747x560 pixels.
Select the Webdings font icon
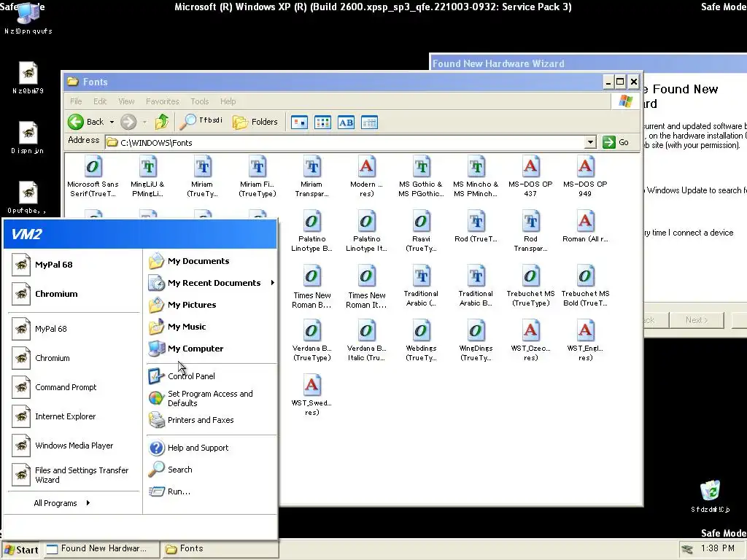pos(421,331)
